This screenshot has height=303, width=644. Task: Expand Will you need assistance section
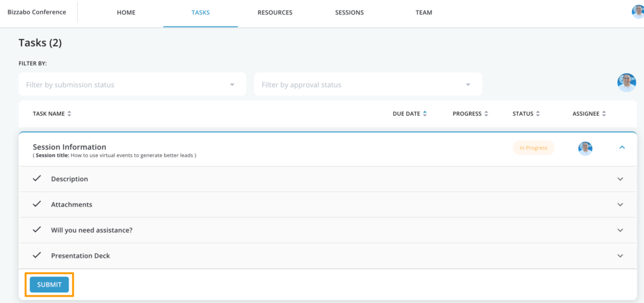point(620,230)
